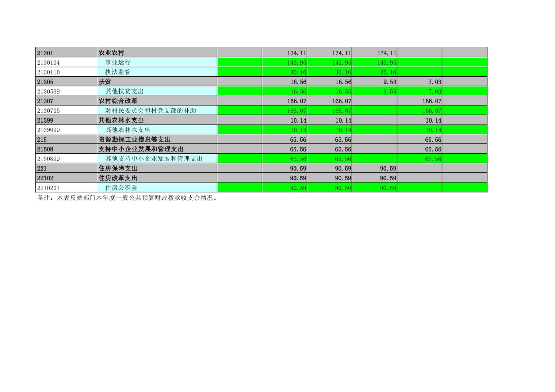The width and height of the screenshot is (555, 392).
Task: Select the code cell 21399
Action: 66,120
